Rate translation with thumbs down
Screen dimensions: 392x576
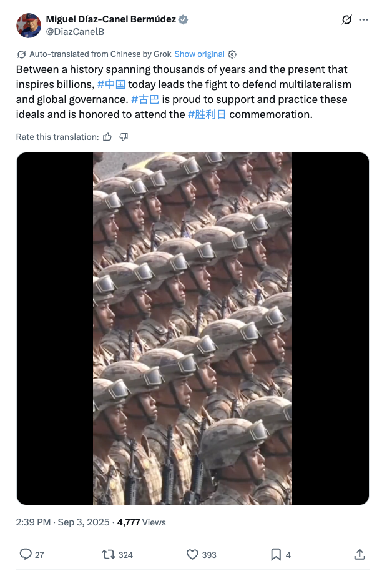124,137
